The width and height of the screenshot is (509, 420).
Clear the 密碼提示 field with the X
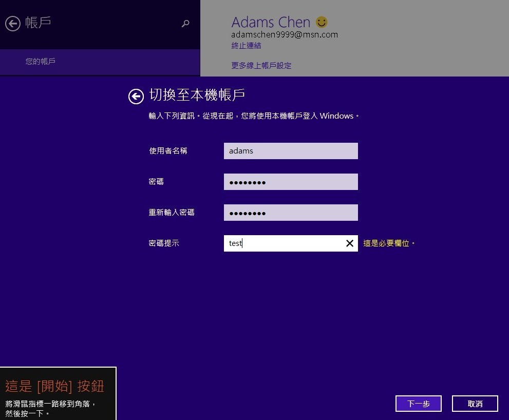tap(350, 243)
